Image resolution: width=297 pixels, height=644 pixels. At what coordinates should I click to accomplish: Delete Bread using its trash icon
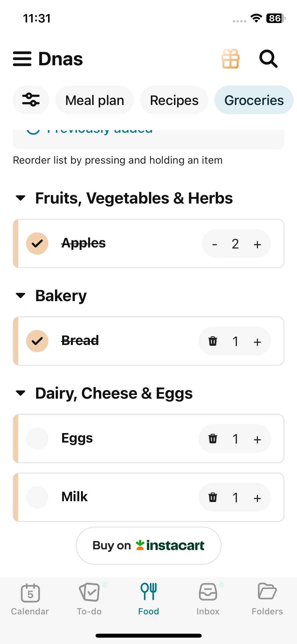213,341
